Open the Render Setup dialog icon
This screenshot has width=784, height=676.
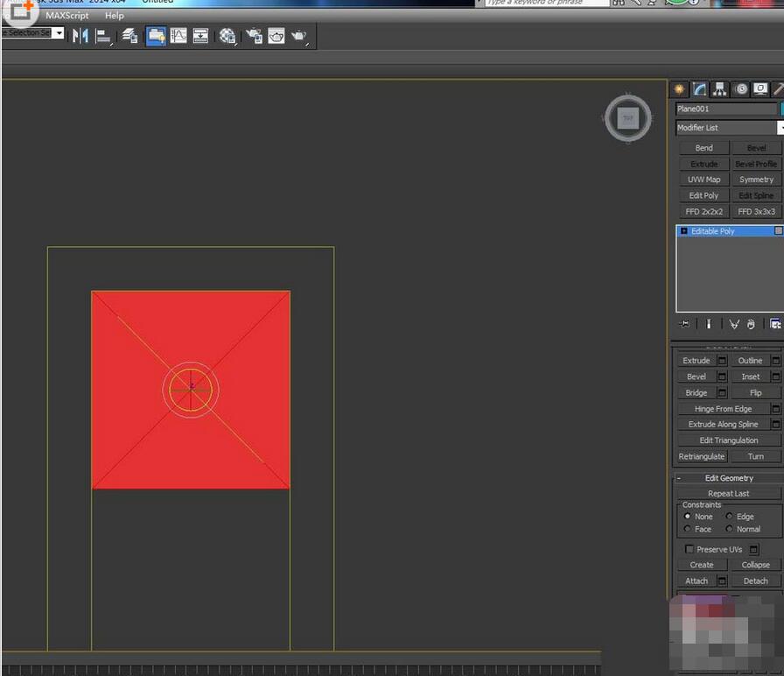(252, 36)
